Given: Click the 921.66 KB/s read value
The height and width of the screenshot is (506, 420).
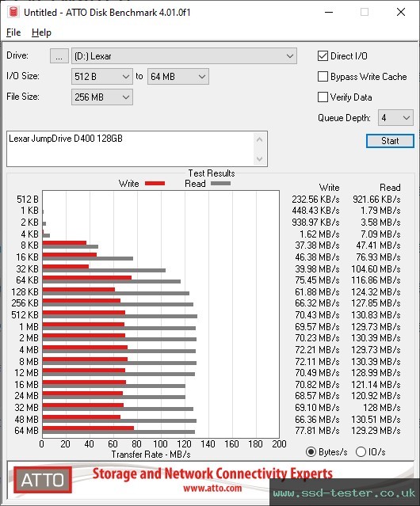Looking at the screenshot, I should (376, 200).
